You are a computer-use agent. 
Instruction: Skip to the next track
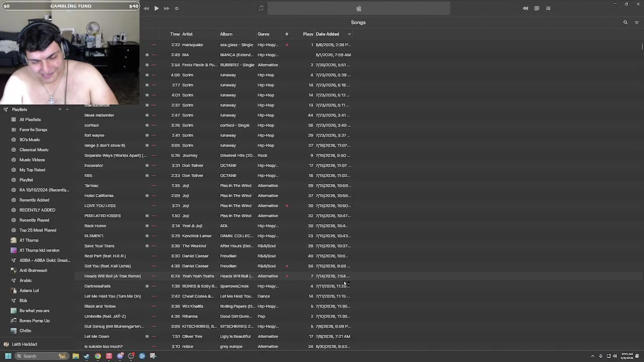[x=167, y=9]
